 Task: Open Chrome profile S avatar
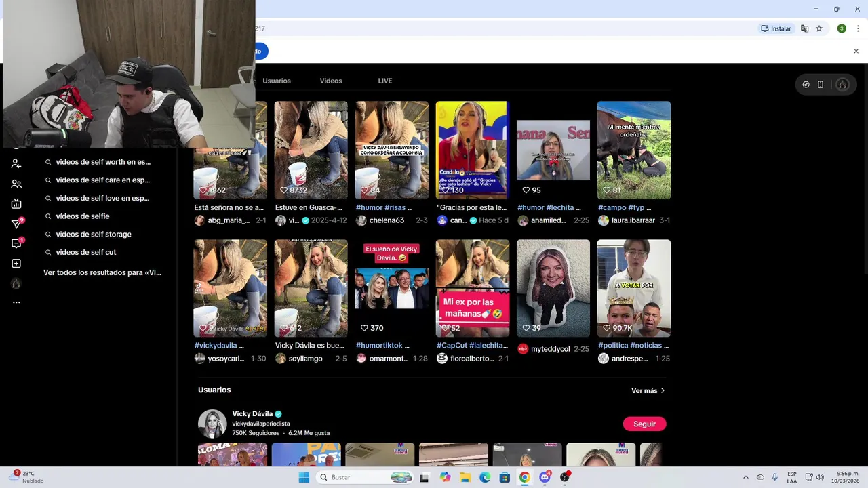[842, 28]
